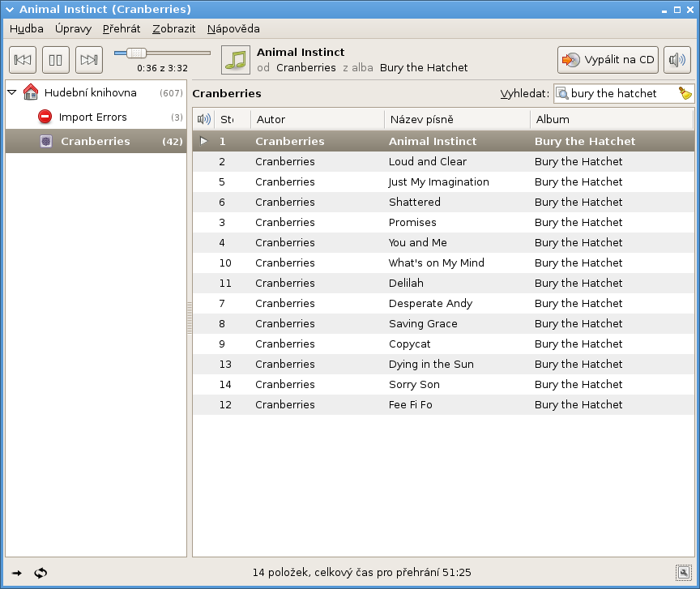Sort by the Album column header

[612, 119]
